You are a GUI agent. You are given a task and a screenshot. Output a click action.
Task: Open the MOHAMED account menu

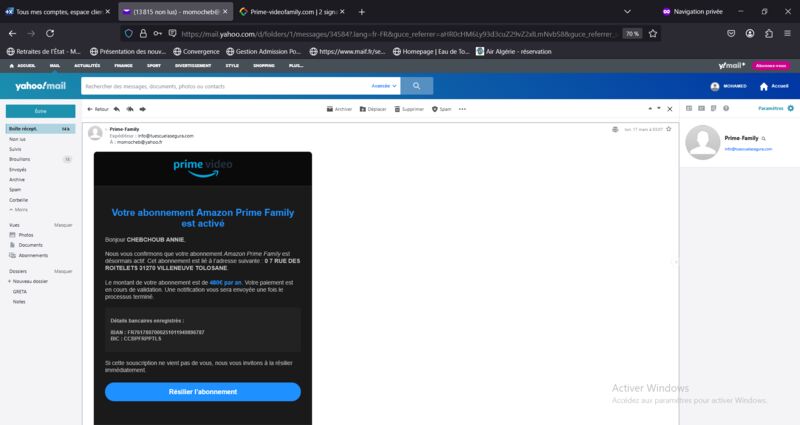pyautogui.click(x=729, y=86)
